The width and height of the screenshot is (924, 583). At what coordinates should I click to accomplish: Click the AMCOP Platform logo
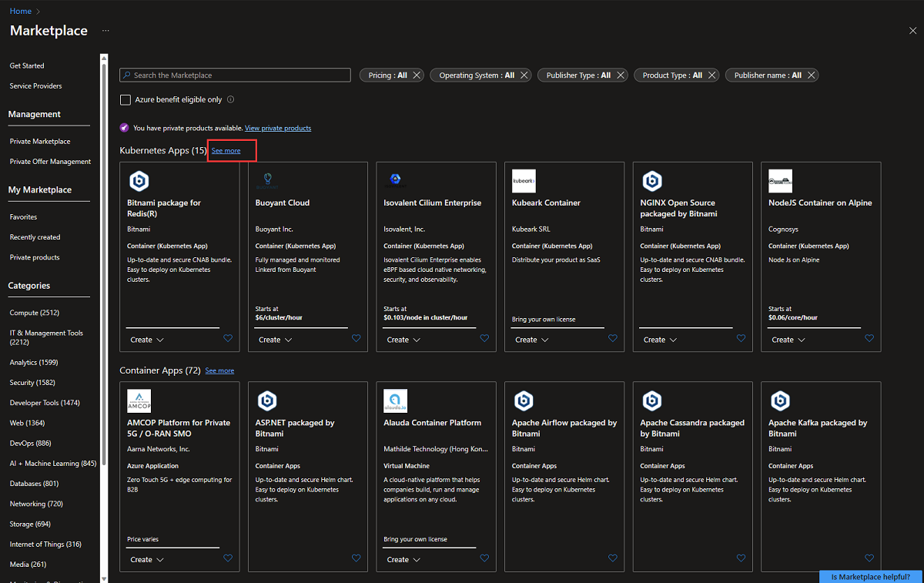(x=139, y=400)
